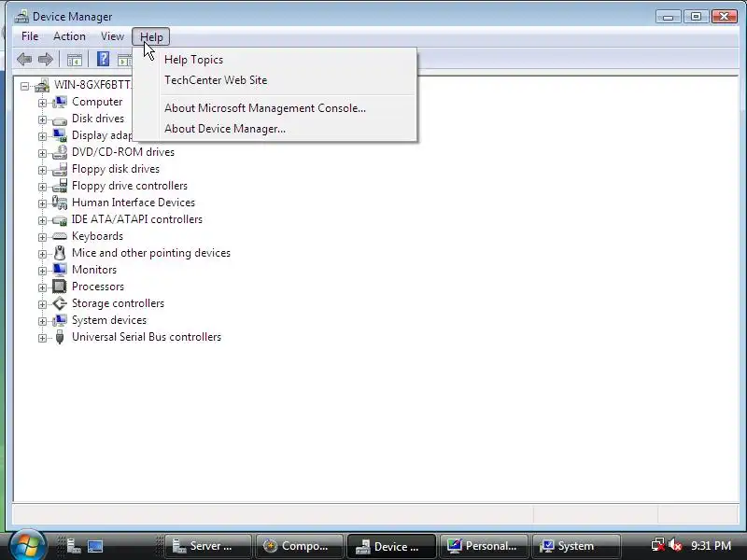Click the Storage controllers icon

coord(60,303)
